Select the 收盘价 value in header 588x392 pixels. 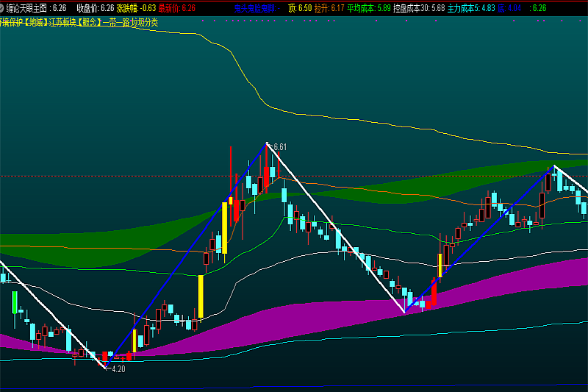click(95, 8)
